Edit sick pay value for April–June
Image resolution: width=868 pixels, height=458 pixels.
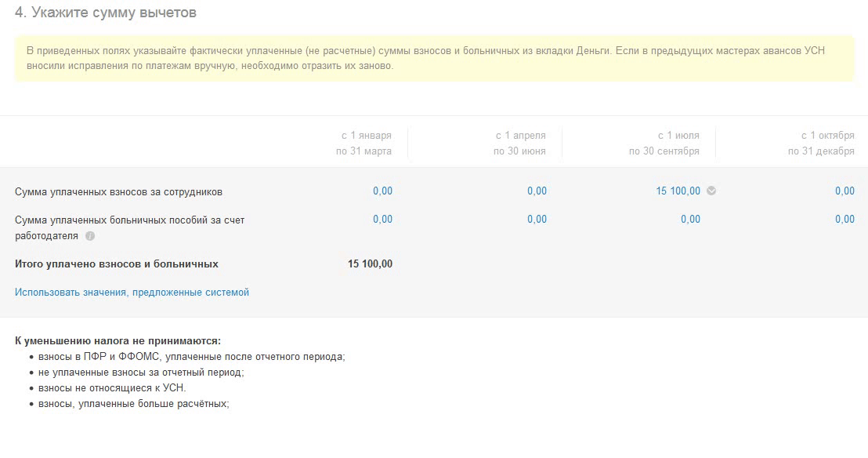(537, 220)
